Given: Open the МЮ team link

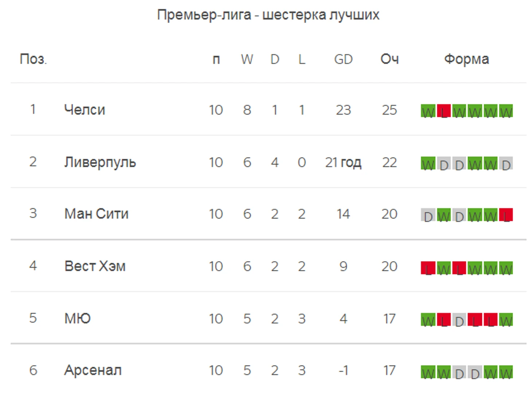Looking at the screenshot, I should click(x=78, y=318).
